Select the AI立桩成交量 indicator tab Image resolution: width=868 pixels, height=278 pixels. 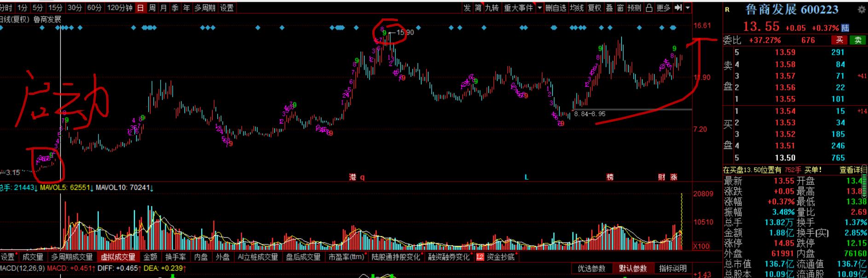[x=258, y=257]
